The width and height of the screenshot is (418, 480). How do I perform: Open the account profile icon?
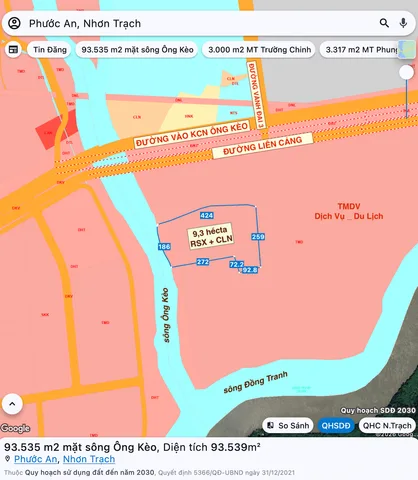(14, 23)
